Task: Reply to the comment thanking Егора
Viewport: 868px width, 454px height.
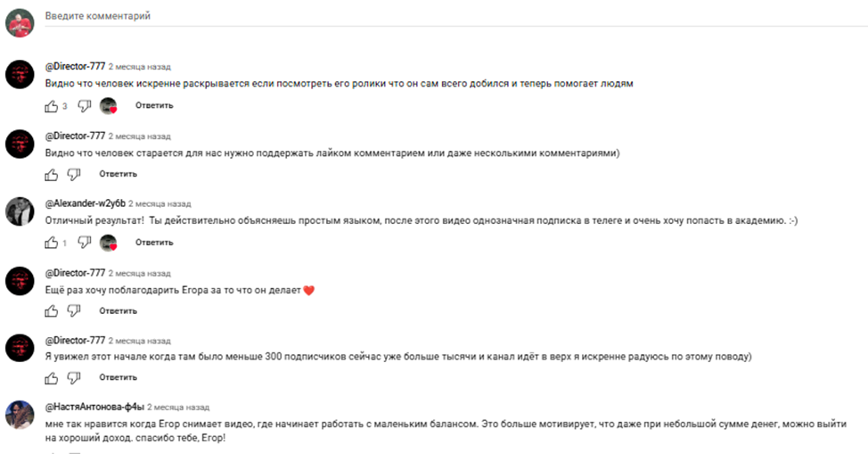Action: 118,311
